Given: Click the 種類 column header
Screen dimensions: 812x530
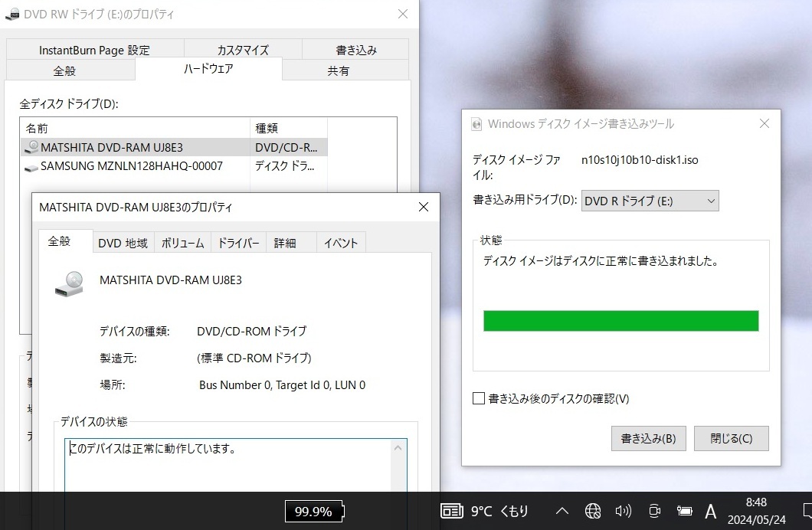Looking at the screenshot, I should (x=289, y=128).
